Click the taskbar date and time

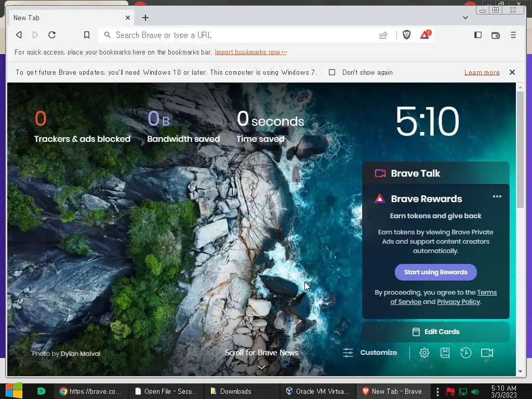click(504, 391)
